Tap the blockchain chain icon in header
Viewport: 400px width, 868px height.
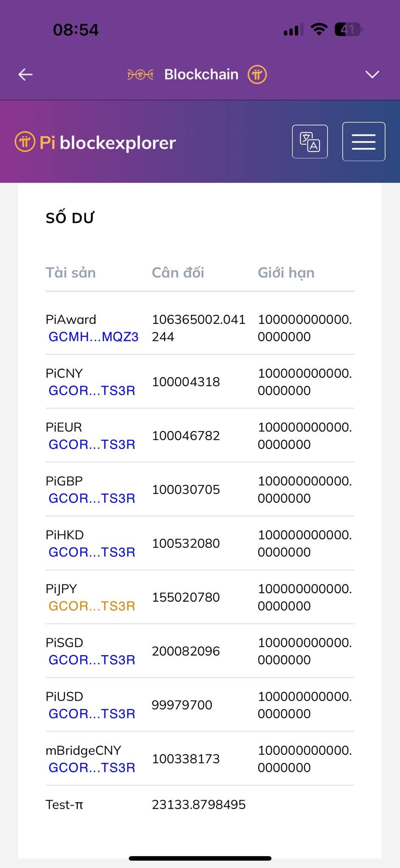tap(140, 75)
